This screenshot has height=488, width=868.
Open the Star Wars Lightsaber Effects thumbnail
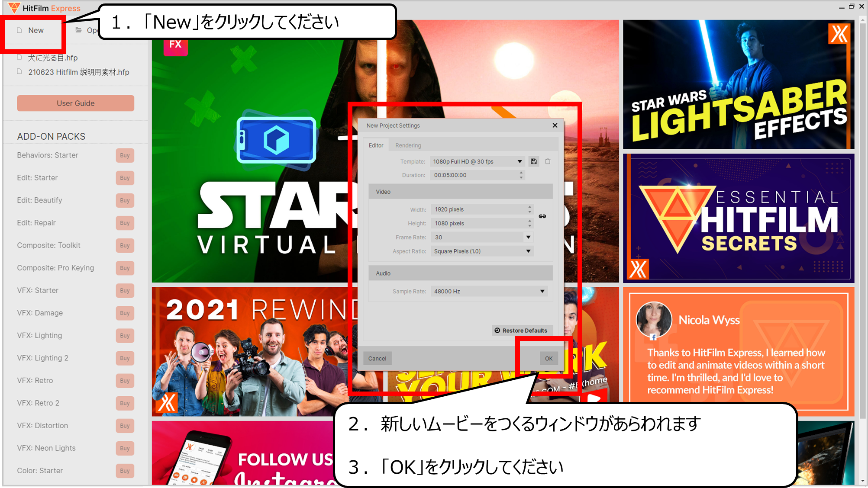pos(739,84)
